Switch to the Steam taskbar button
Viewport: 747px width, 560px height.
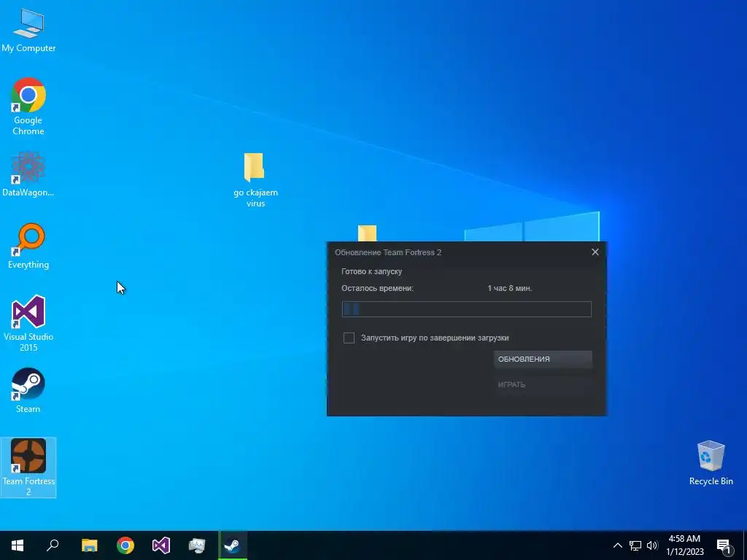[233, 545]
